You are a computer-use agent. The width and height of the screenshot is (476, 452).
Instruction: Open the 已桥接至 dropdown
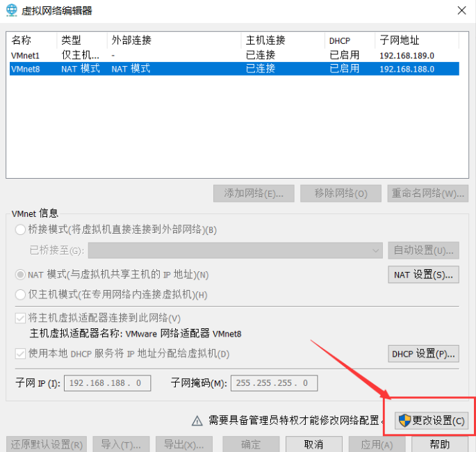(x=236, y=250)
